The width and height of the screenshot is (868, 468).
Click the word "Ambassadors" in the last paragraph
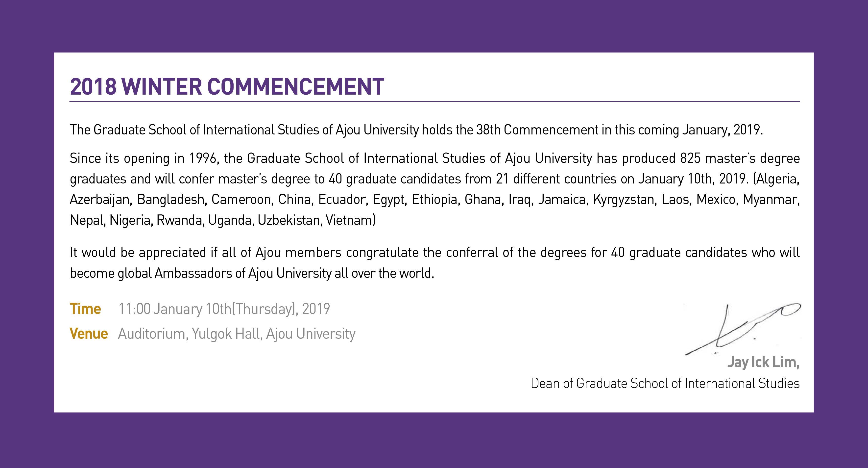point(193,273)
